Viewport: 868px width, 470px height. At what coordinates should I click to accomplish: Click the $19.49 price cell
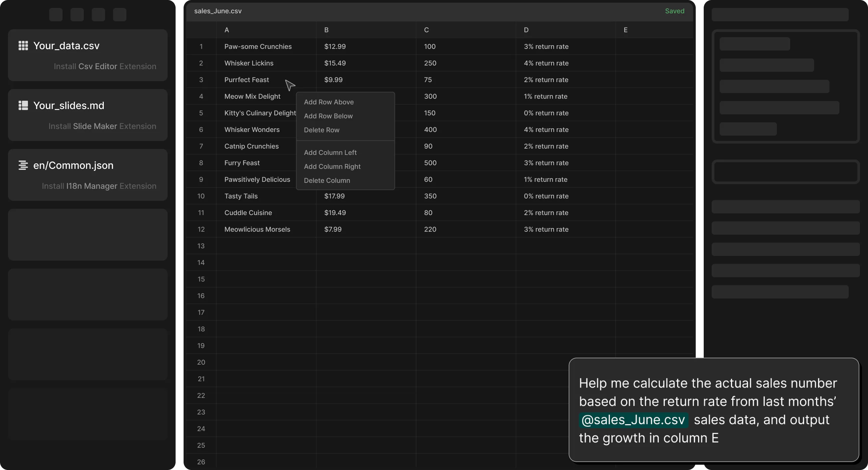click(366, 212)
